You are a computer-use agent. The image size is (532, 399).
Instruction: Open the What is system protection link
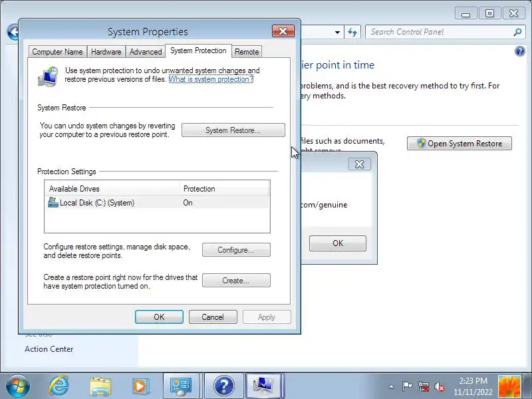tap(211, 79)
